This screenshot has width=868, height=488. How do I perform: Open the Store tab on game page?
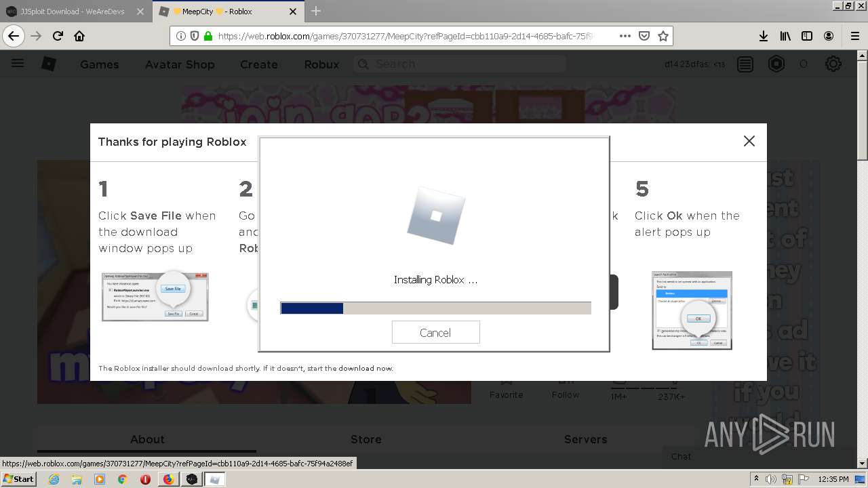[x=366, y=439]
